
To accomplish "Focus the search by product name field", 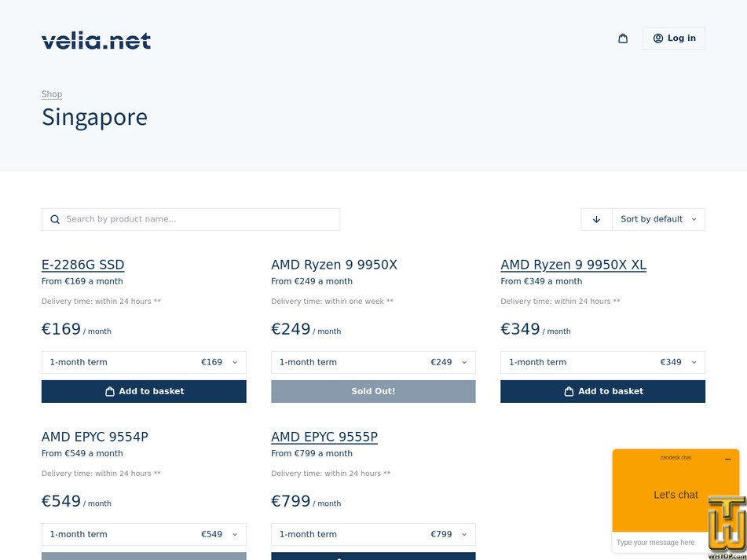I will tap(191, 220).
